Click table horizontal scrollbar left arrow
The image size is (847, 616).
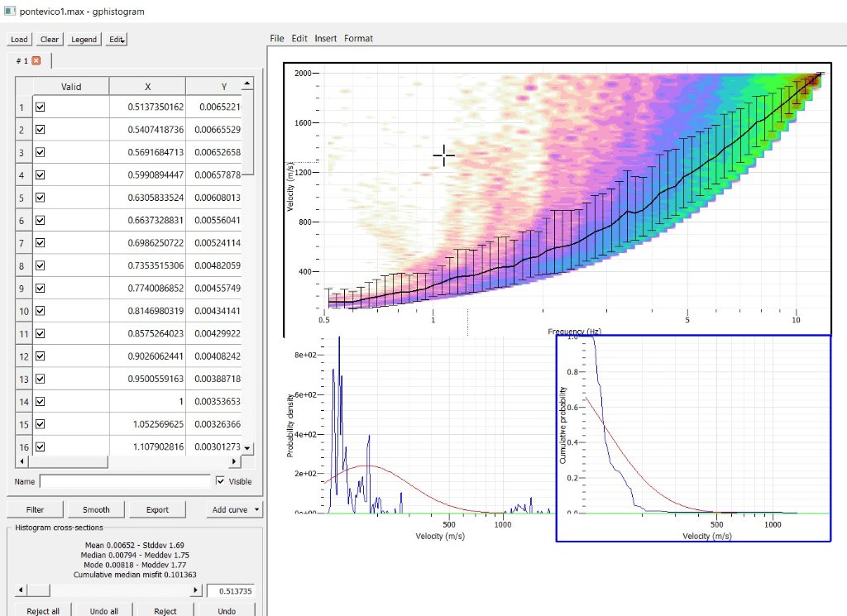click(22, 461)
